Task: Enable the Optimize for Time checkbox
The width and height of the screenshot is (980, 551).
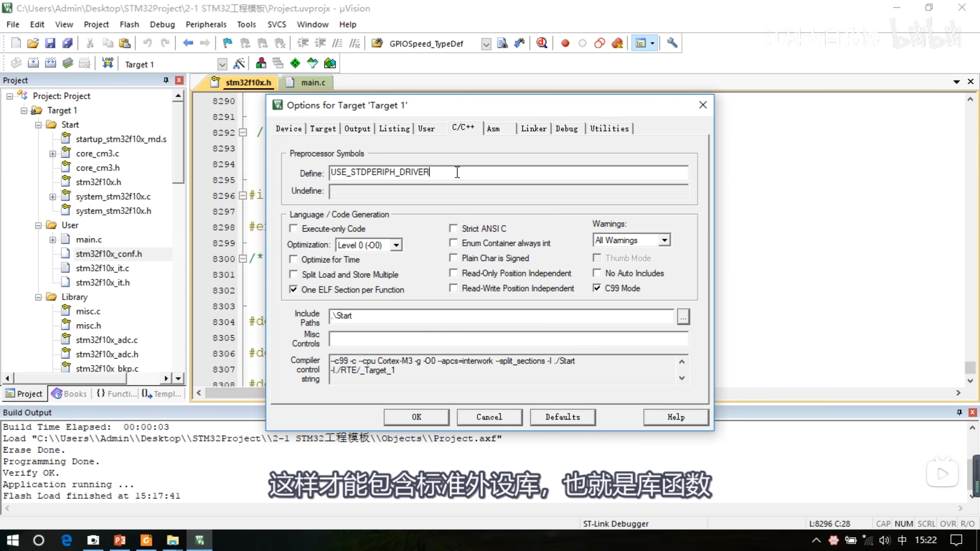Action: (x=294, y=259)
